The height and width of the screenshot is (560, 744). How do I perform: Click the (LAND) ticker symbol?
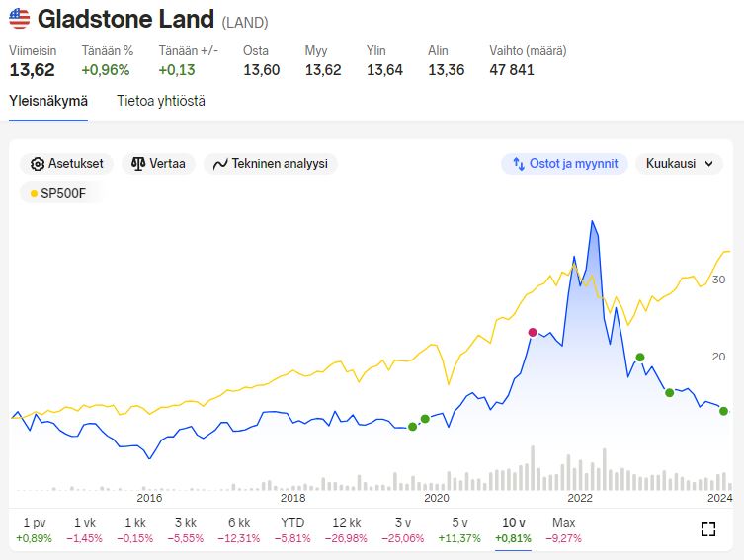point(245,23)
